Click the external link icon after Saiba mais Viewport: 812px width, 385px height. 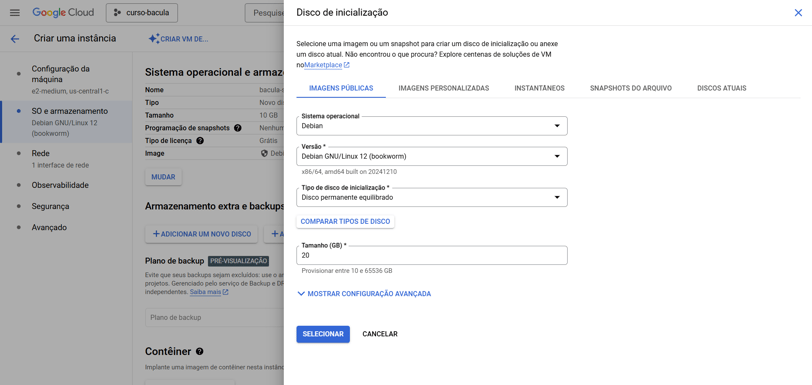click(226, 292)
